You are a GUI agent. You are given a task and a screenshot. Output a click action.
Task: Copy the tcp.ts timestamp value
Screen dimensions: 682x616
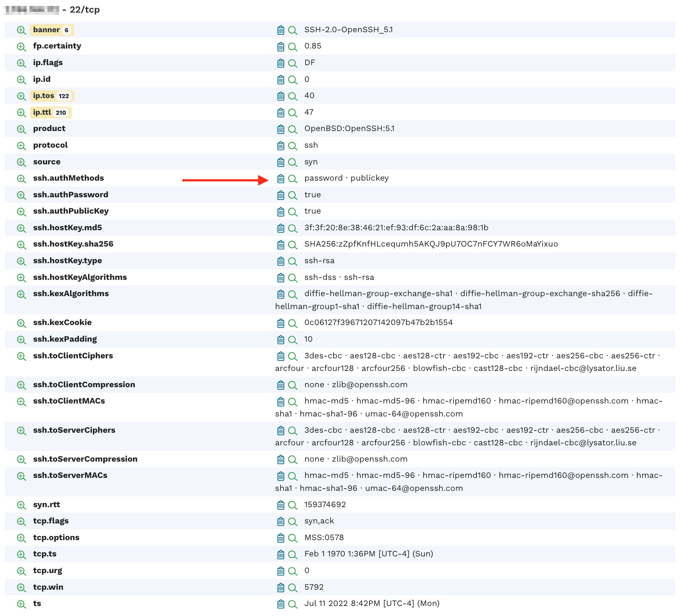281,555
